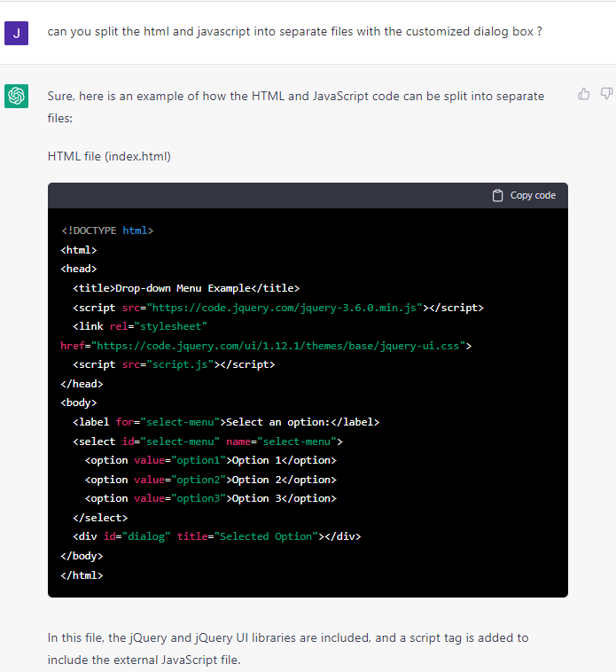616x672 pixels.
Task: Click the link rel="stylesheet" code line
Action: click(140, 326)
